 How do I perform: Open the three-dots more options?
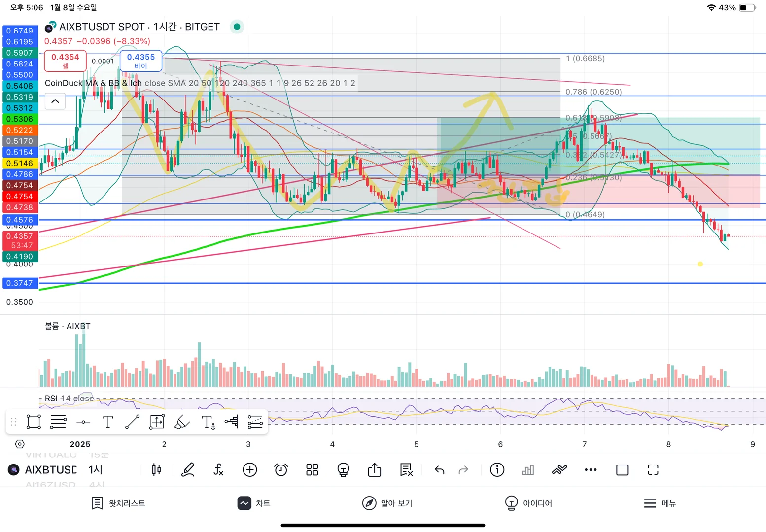click(591, 470)
